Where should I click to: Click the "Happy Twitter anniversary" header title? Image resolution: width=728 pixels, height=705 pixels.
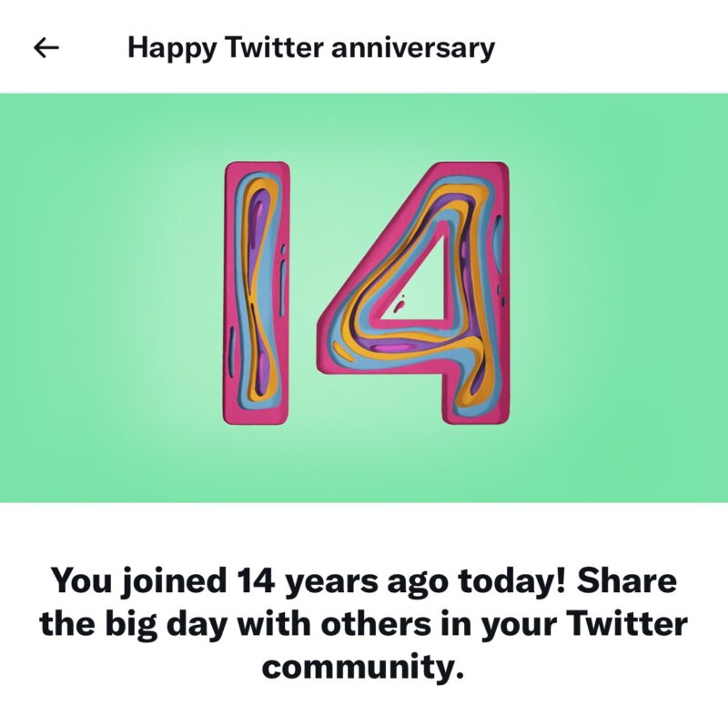point(311,47)
